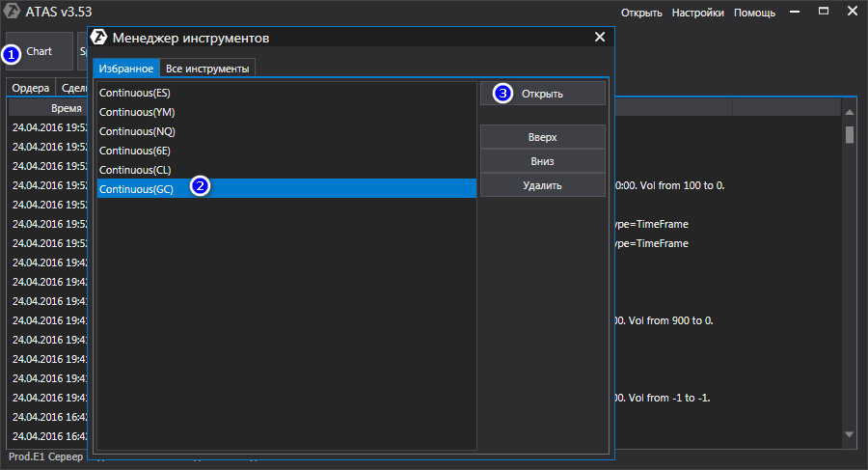Viewport: 868px width, 470px height.
Task: Close the Менеджер инструментов dialog
Action: 600,38
